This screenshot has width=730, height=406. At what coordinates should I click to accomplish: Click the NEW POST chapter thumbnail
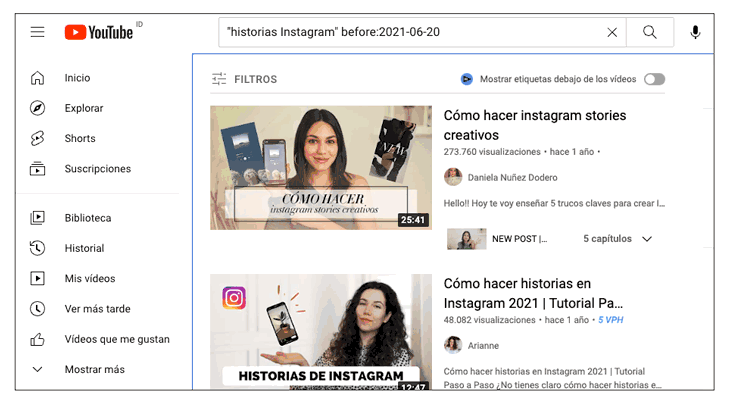point(466,239)
